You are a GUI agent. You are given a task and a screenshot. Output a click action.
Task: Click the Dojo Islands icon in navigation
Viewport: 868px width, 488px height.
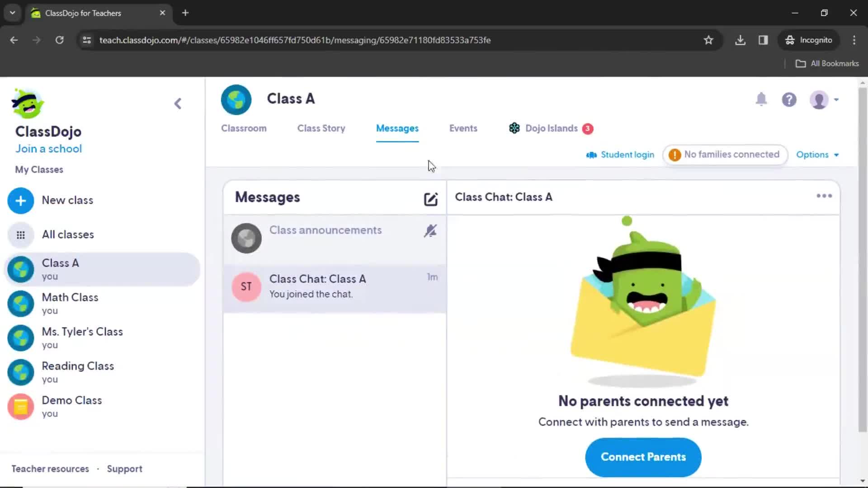coord(514,128)
